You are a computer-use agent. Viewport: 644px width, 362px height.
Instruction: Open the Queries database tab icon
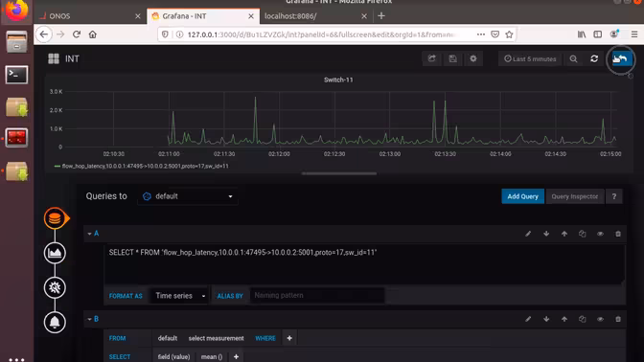(55, 218)
